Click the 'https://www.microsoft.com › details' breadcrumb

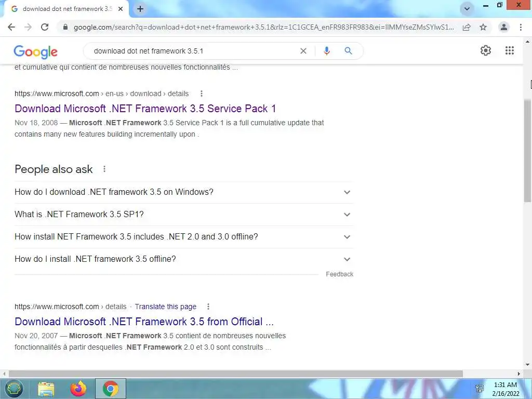70,307
